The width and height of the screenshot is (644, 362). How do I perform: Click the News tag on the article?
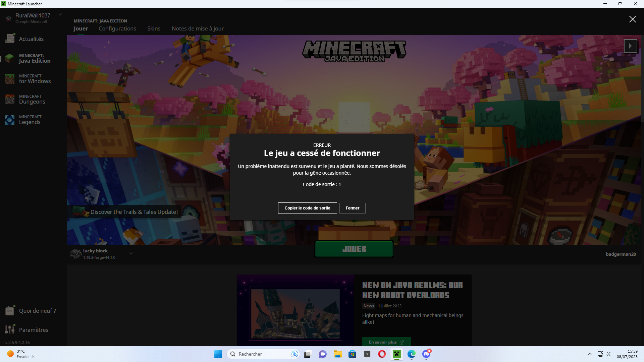369,306
